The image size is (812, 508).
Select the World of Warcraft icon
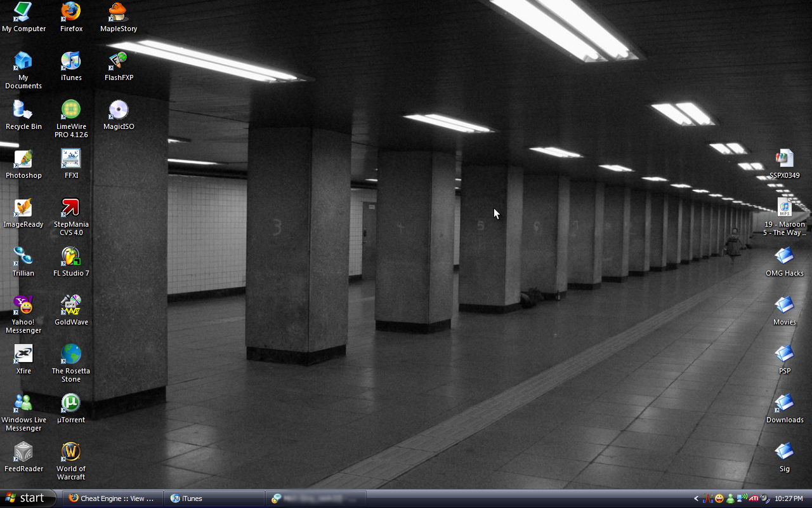tap(71, 461)
